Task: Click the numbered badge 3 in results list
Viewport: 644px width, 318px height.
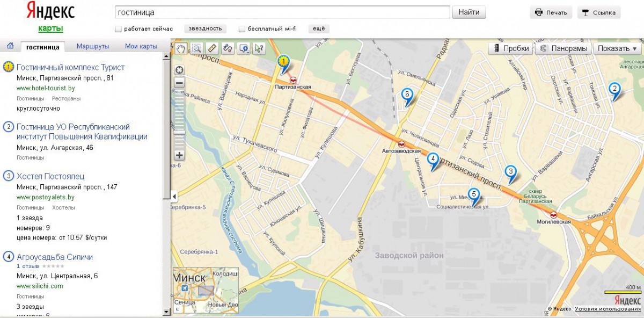Action: [x=9, y=176]
